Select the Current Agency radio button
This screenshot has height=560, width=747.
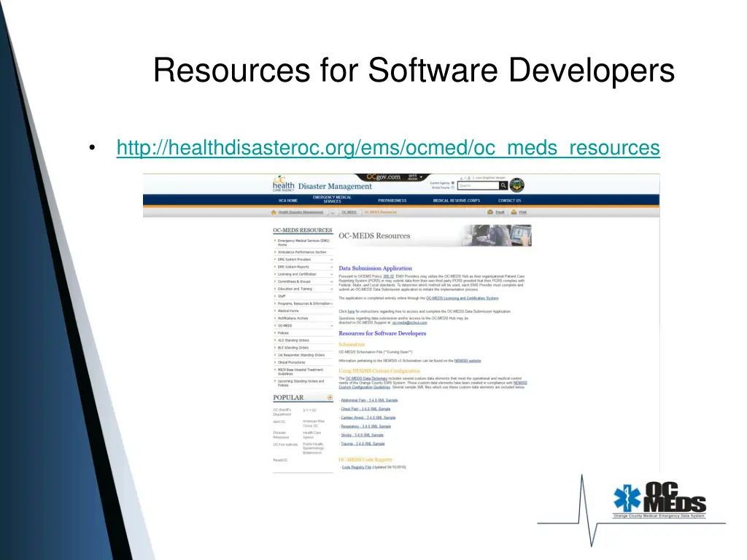[x=453, y=182]
